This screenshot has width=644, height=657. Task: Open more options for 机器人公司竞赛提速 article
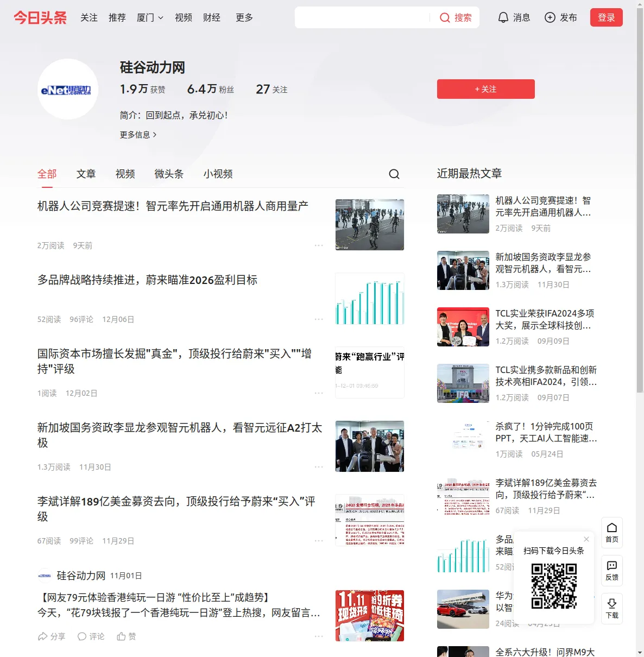coord(319,245)
